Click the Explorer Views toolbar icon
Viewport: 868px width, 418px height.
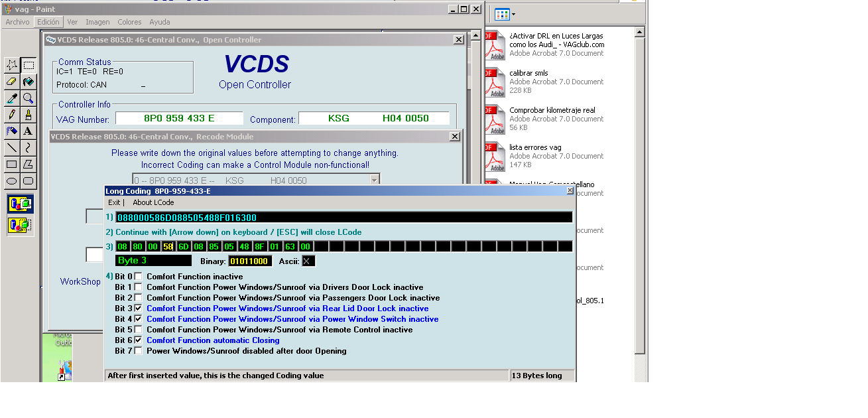(x=501, y=14)
